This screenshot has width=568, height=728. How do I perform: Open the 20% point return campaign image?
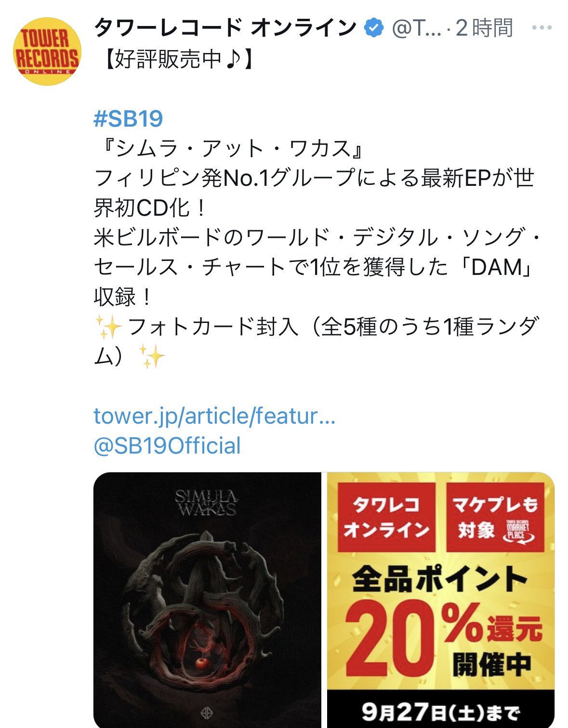pyautogui.click(x=441, y=600)
